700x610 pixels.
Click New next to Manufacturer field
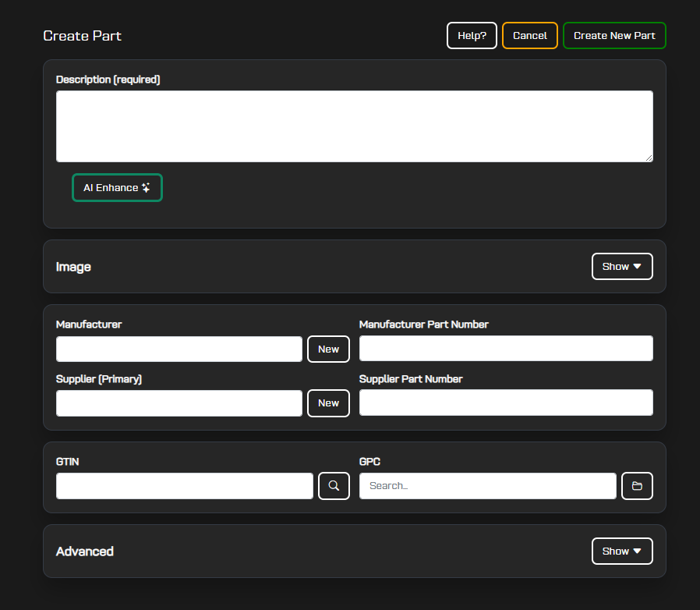coord(328,349)
